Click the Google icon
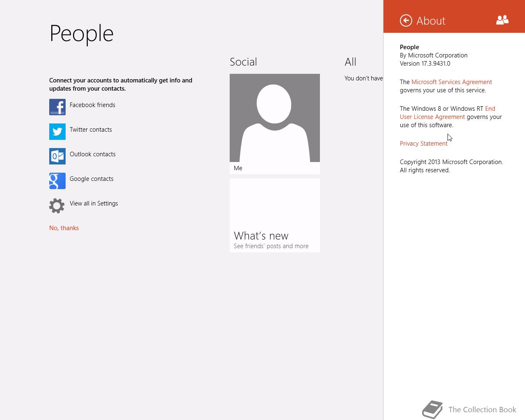 pos(57,181)
